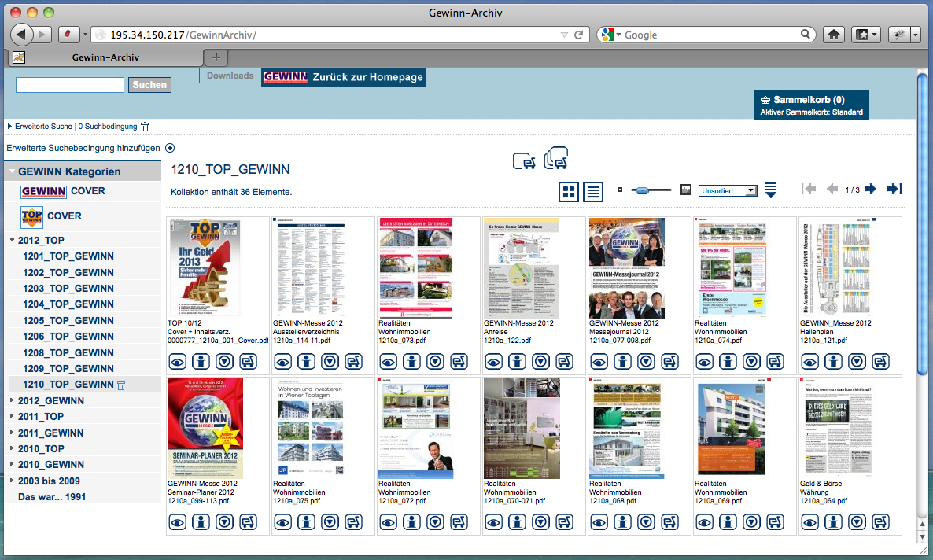The image size is (933, 560).
Task: Open 1209_TOP_GEWINN collection
Action: 68,368
